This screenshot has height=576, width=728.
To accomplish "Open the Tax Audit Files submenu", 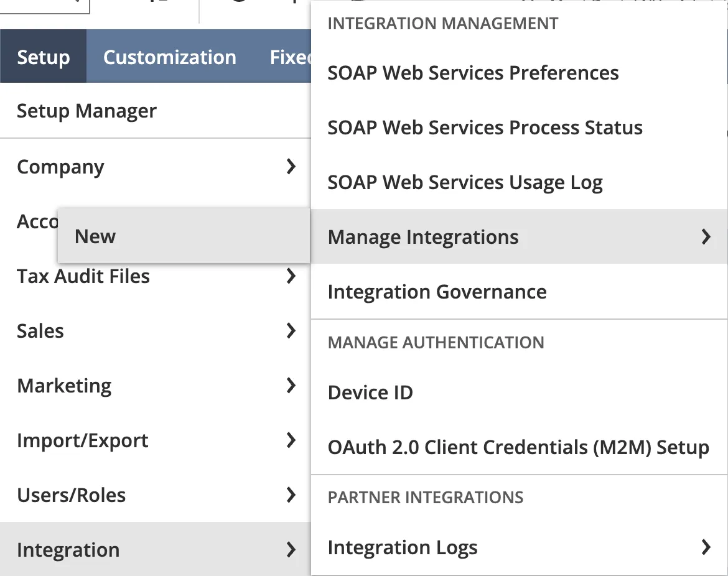I will 155,276.
